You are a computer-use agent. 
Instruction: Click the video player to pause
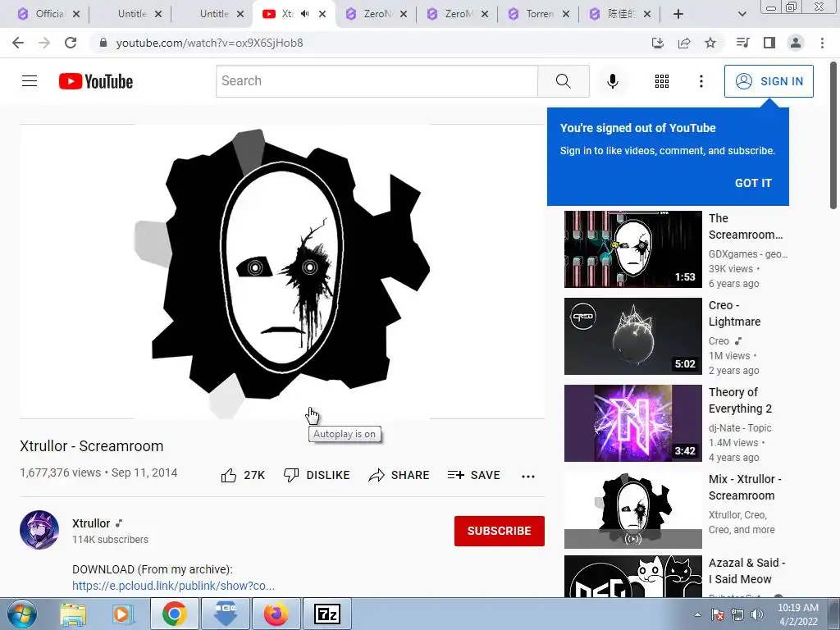282,271
